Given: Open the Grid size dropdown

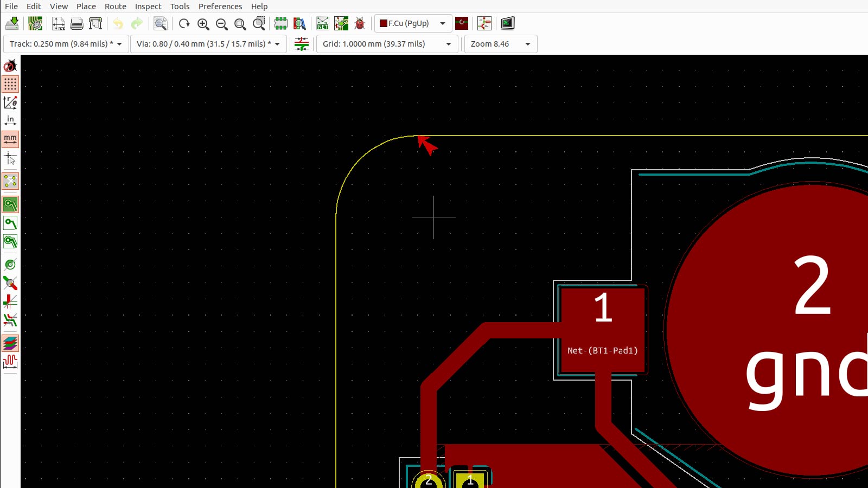Looking at the screenshot, I should [x=387, y=44].
